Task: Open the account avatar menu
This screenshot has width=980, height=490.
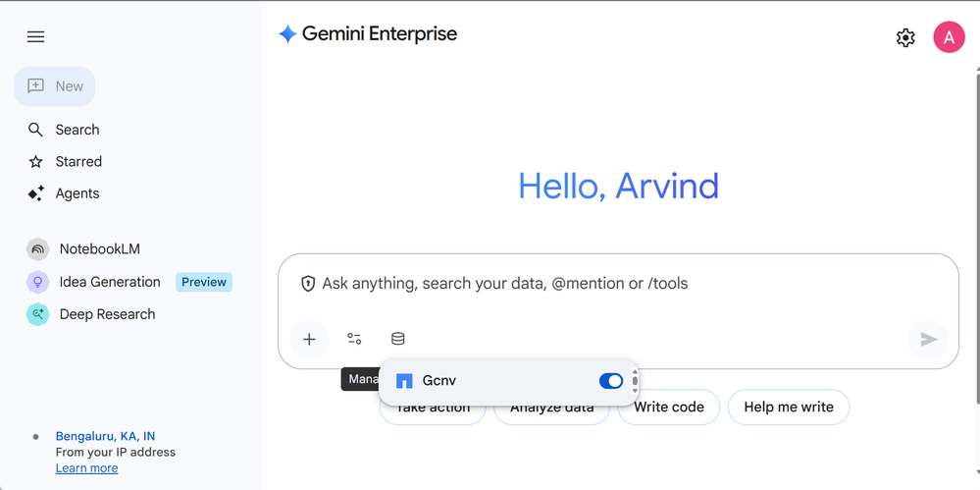Action: tap(949, 37)
